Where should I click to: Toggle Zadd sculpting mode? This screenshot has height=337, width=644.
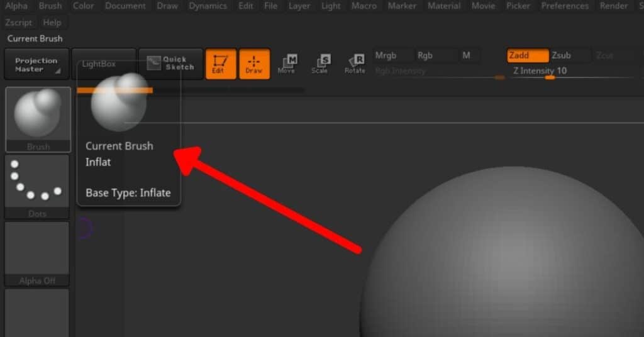[528, 55]
